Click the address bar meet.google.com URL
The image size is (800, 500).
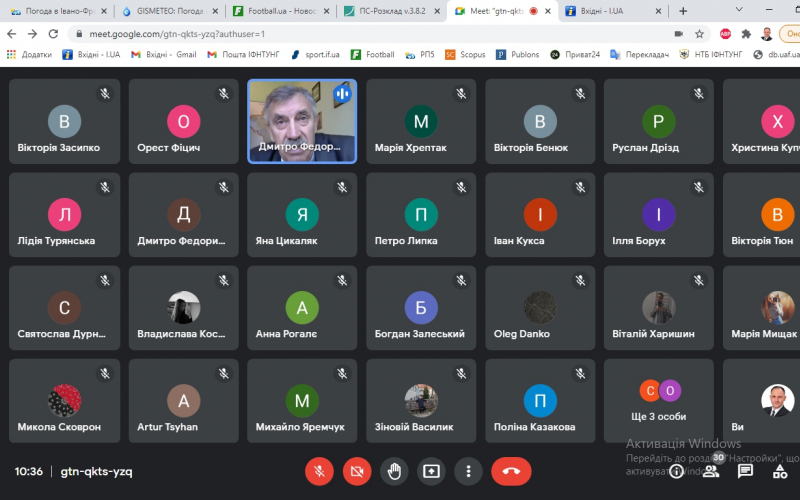[x=177, y=34]
